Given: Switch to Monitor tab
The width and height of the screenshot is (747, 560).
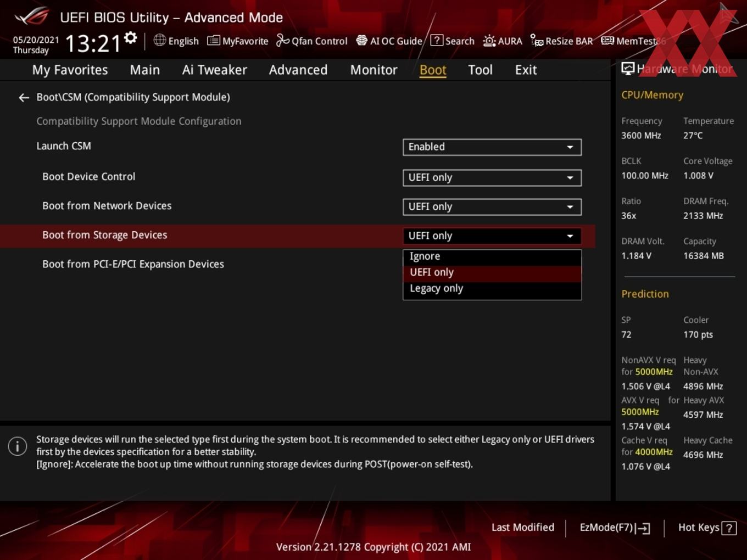Looking at the screenshot, I should pos(374,70).
